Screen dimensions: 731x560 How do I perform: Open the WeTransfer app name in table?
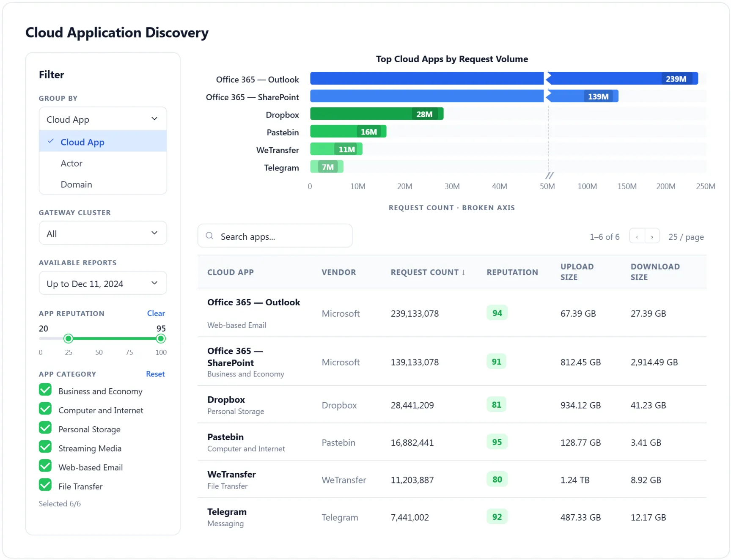tap(231, 474)
